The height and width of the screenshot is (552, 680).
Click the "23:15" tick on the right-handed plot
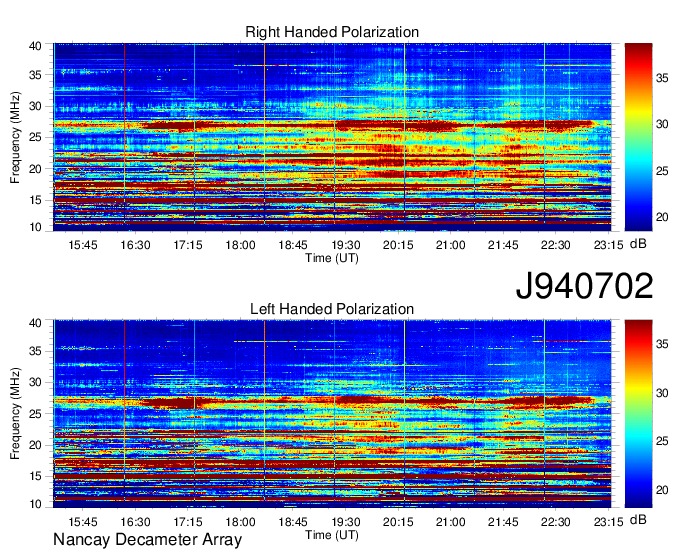tap(608, 245)
